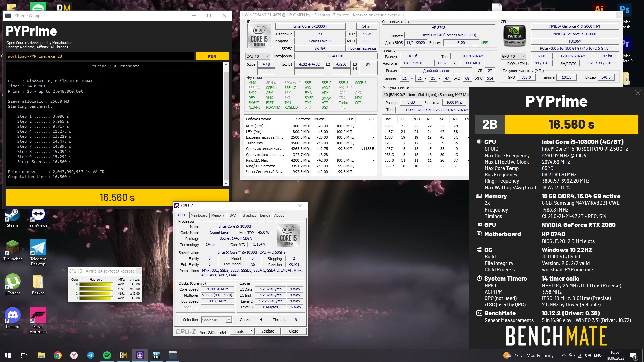Switch to PYPrime console on taskbar
This screenshot has width=644, height=362.
click(x=173, y=355)
